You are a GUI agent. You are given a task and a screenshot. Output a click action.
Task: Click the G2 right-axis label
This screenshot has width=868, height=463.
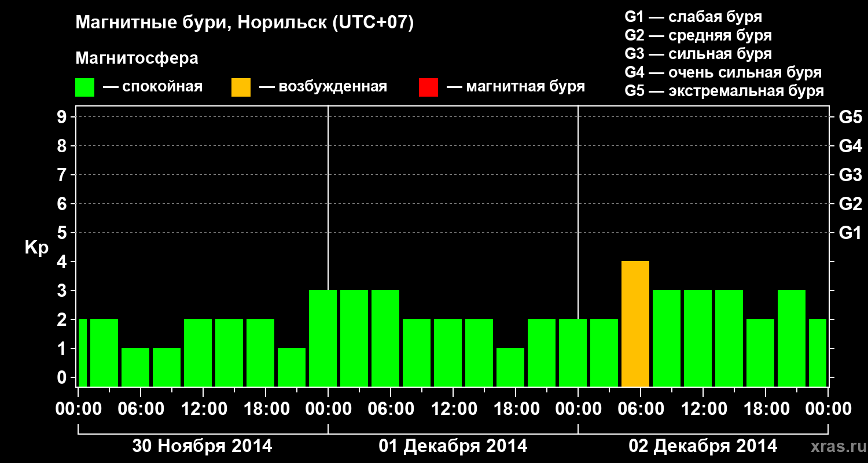tap(850, 204)
